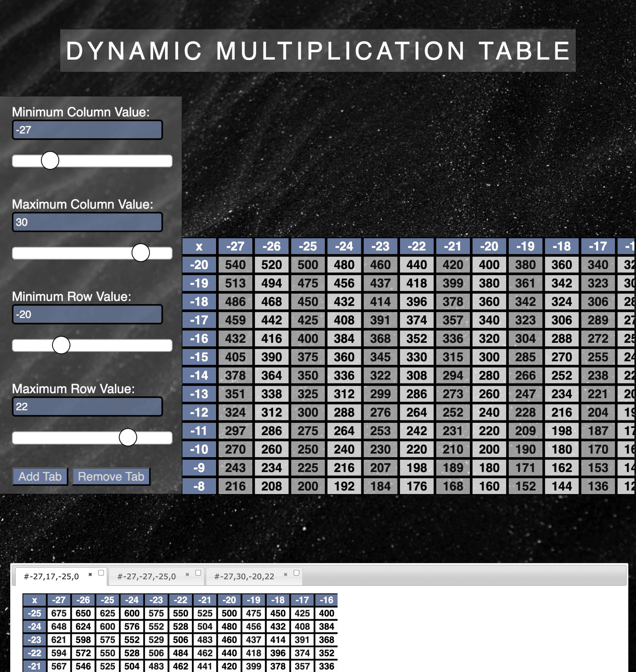Screen dimensions: 636x672
Task: Click cell 299 in the main table
Action: tap(381, 394)
